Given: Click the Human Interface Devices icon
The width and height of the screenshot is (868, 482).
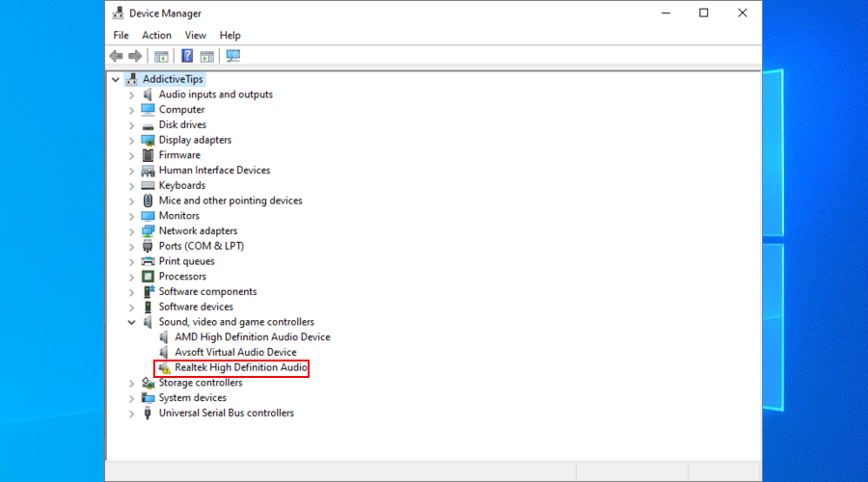Looking at the screenshot, I should click(x=148, y=171).
